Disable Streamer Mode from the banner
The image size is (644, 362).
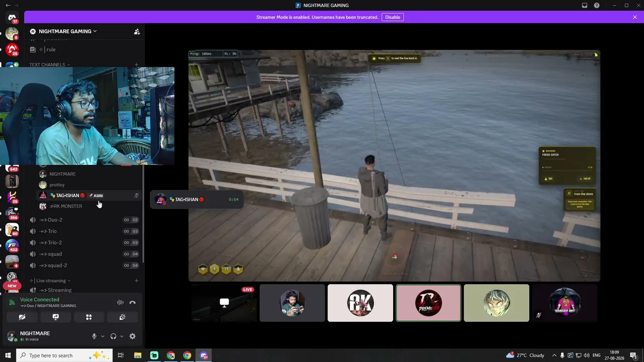[x=392, y=17]
